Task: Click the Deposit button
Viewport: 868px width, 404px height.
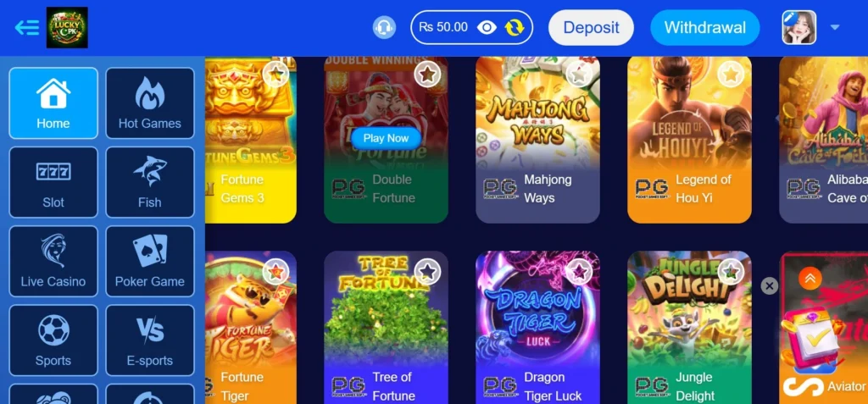Action: click(591, 27)
